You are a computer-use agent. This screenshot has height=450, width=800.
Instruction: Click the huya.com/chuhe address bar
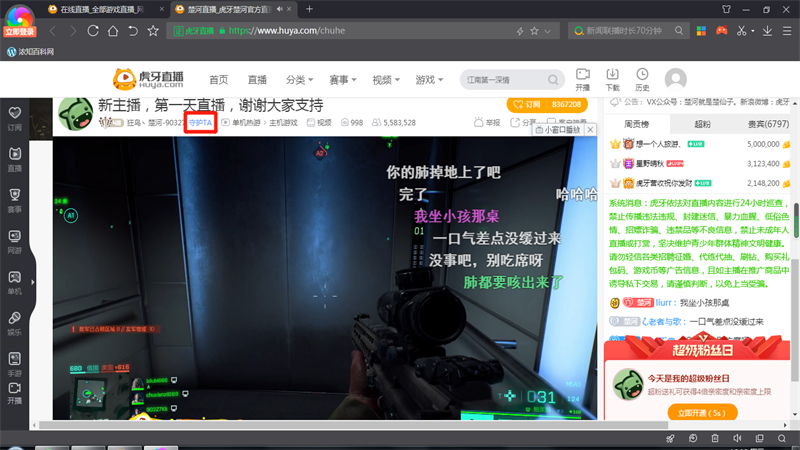click(363, 31)
